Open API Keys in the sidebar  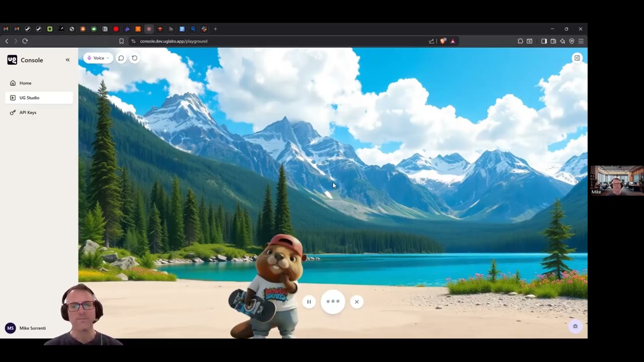(x=39, y=112)
